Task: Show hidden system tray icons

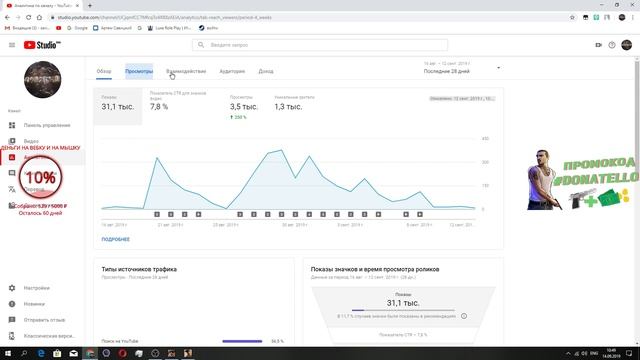Action: [568, 353]
